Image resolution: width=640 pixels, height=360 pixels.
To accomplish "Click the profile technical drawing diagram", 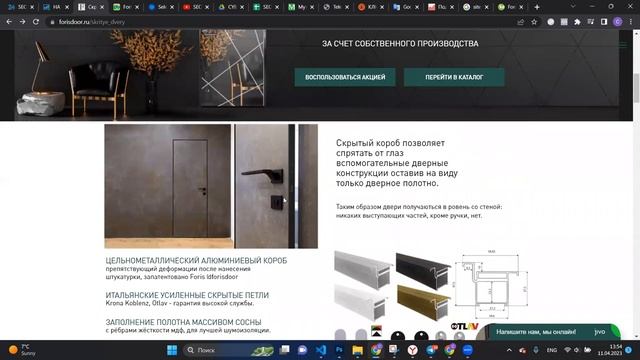I will [x=491, y=284].
